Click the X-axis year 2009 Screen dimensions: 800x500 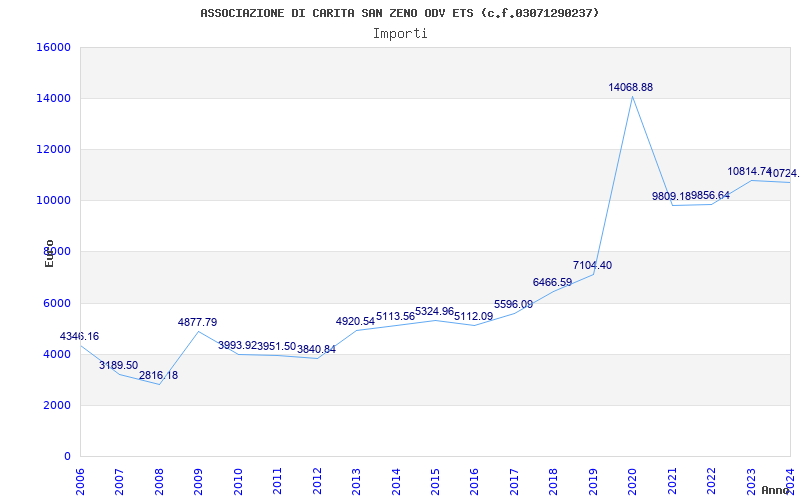pos(198,480)
